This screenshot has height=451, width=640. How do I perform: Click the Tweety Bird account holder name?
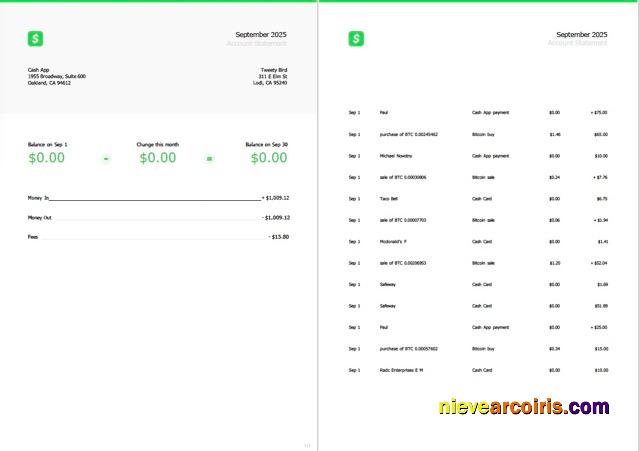click(274, 70)
